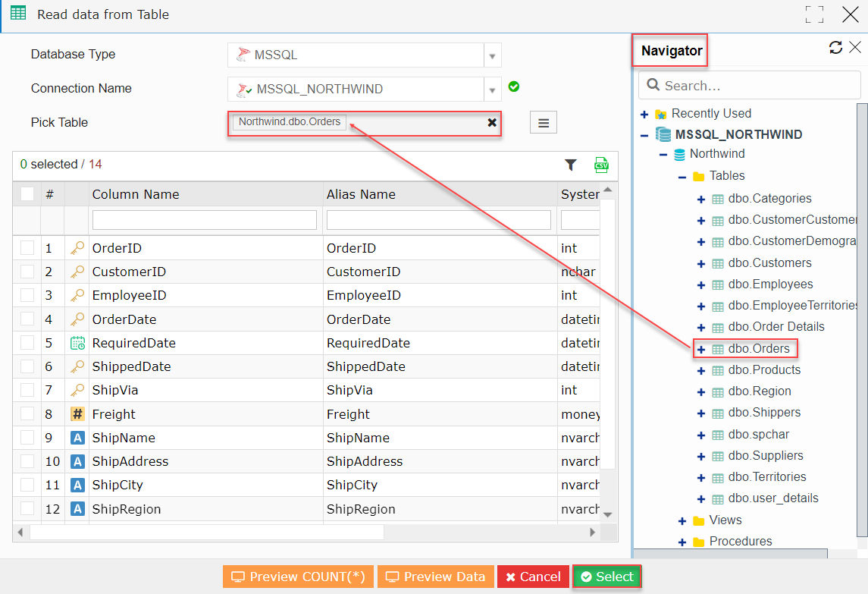Expand the Procedures folder
868x594 pixels.
tap(682, 542)
